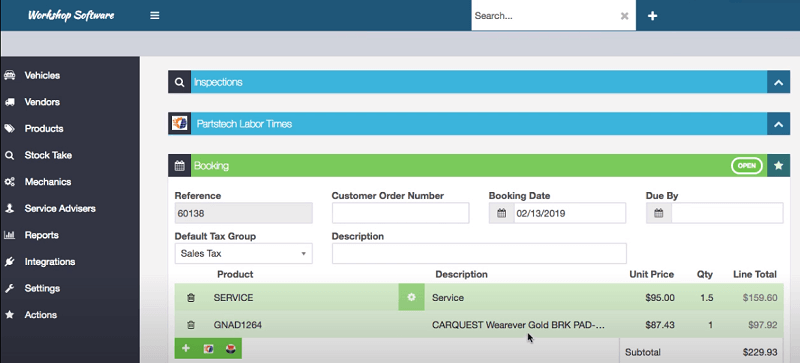Click the Service description cell
Image resolution: width=800 pixels, height=363 pixels.
coord(448,298)
